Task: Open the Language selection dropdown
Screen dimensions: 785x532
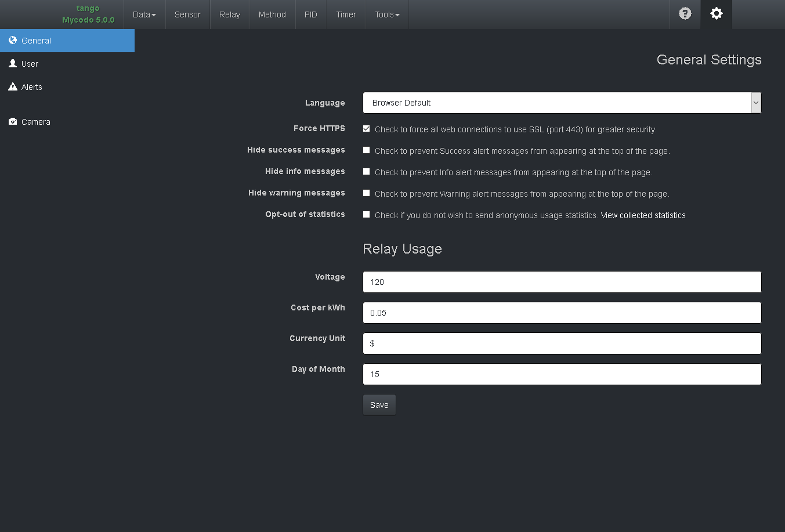Action: click(562, 103)
